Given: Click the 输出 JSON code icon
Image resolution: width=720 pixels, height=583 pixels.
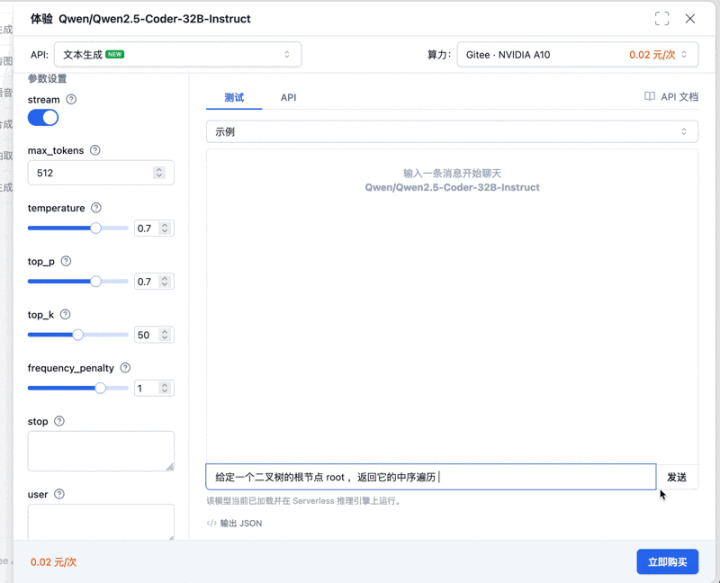Looking at the screenshot, I should [211, 523].
